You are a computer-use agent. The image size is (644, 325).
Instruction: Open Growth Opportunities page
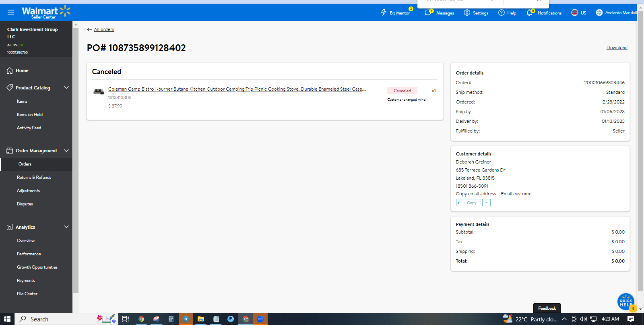[x=37, y=267]
